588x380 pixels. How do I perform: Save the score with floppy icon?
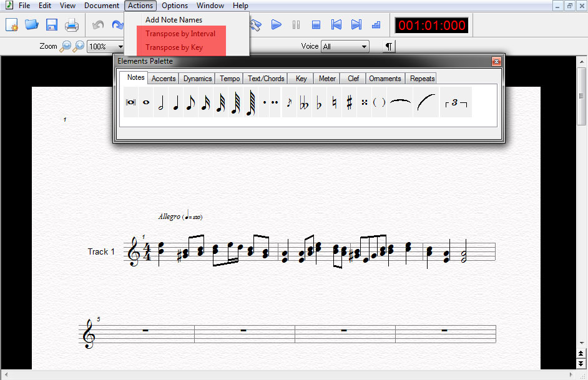51,25
